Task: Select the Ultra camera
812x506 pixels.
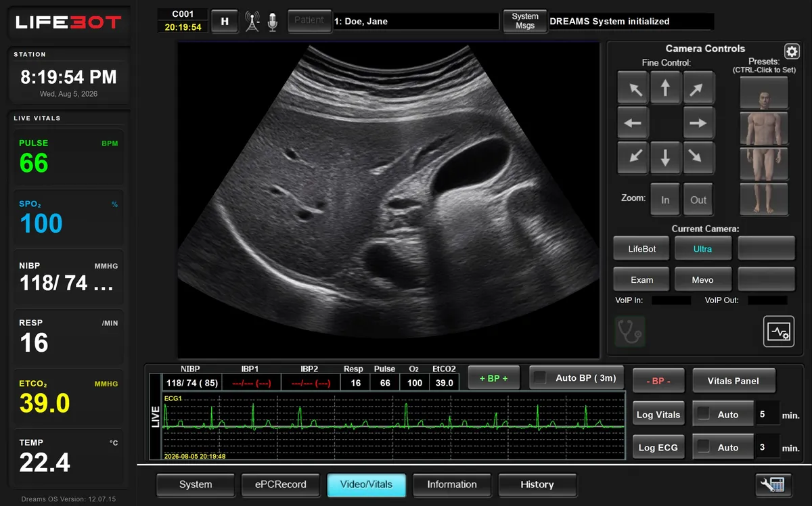Action: [702, 249]
